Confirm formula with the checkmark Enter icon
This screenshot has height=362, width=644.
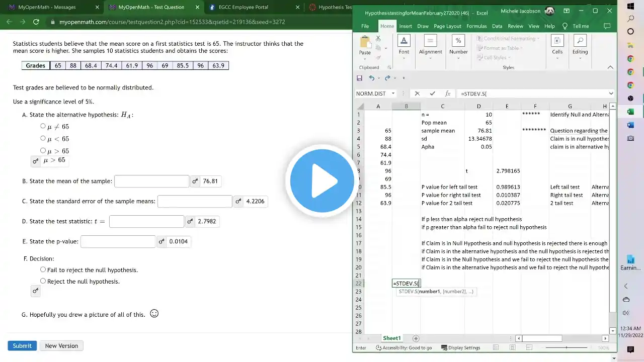432,94
